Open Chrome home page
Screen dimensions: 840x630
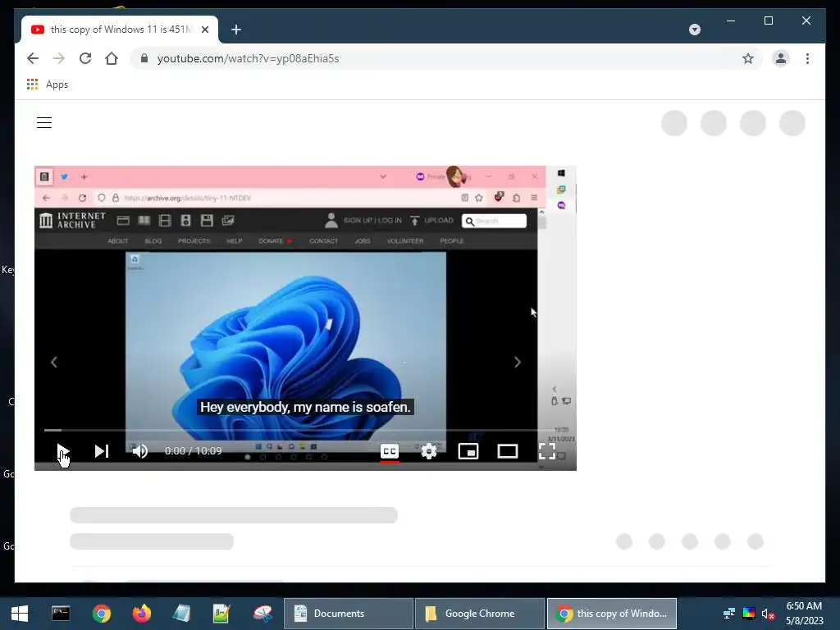point(112,58)
